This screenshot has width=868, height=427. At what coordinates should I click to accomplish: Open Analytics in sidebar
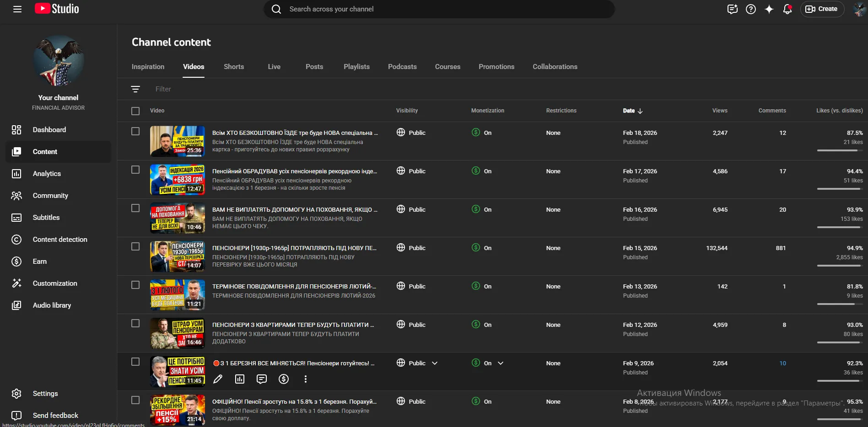pos(59,174)
